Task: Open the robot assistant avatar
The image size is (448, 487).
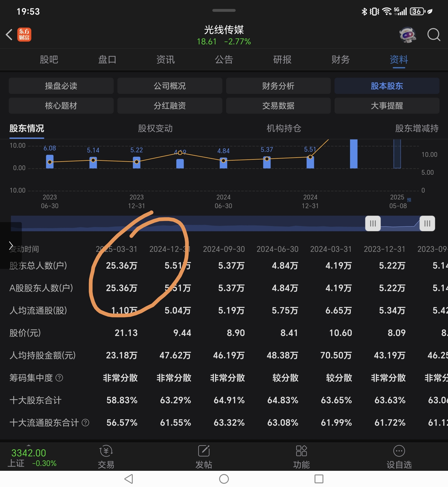Action: click(x=408, y=35)
